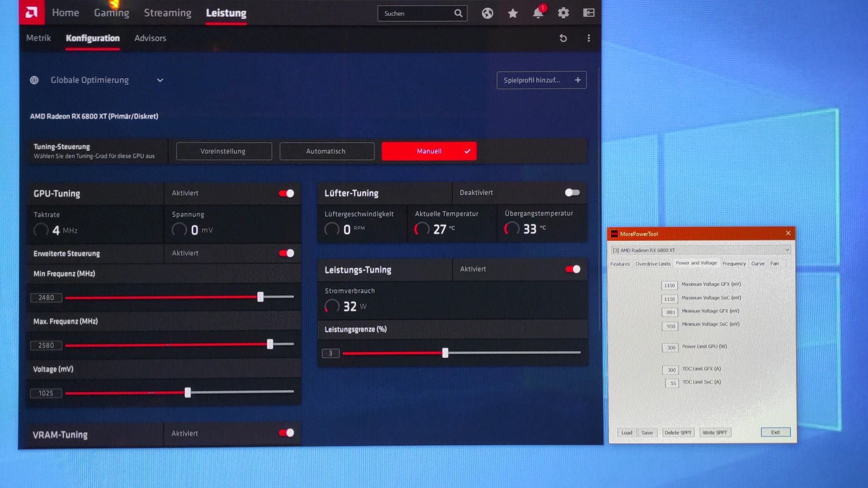Enable the Lüfter-Tuning toggle
Image resolution: width=868 pixels, height=488 pixels.
572,192
